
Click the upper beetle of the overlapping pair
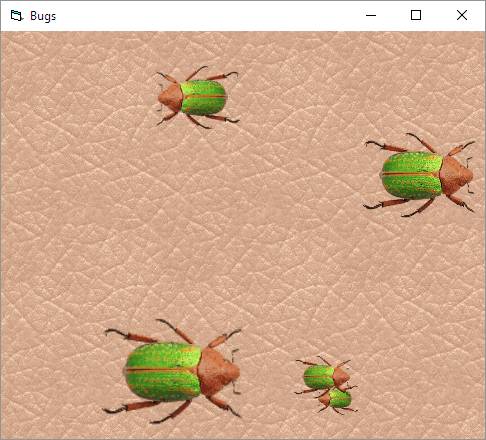324,375
